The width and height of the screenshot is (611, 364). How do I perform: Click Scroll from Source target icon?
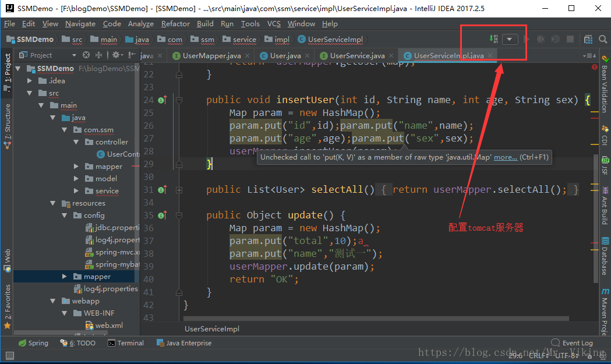pos(86,55)
